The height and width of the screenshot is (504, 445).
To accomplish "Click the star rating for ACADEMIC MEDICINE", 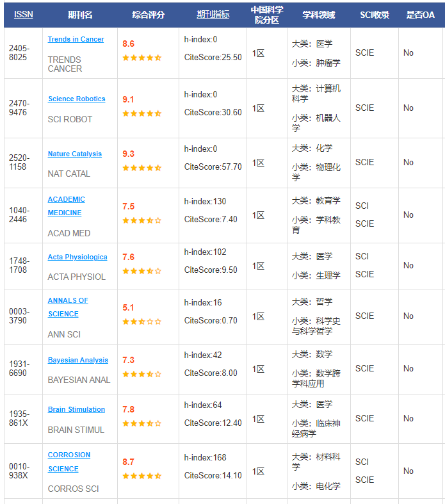I will (142, 220).
